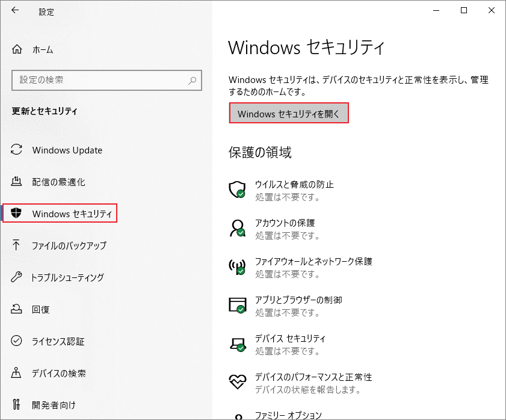Click the ホーム home icon
This screenshot has height=420, width=506.
coord(16,49)
